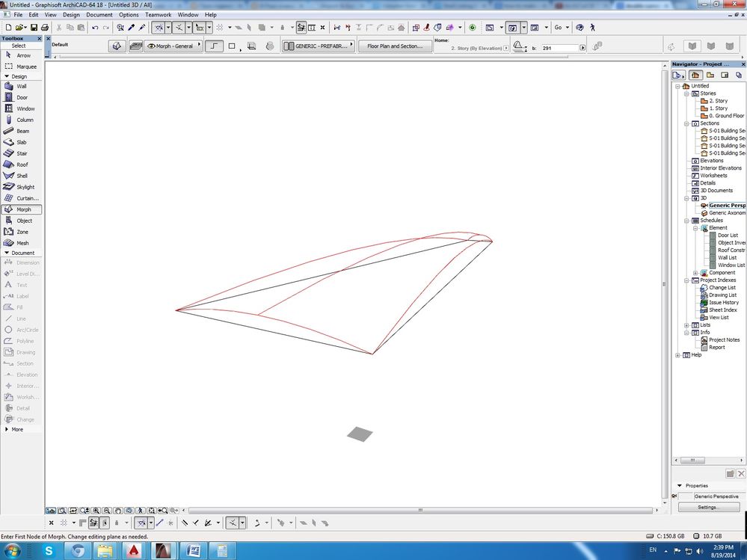Select the Arrow selection tool
The image size is (747, 560).
(x=22, y=55)
